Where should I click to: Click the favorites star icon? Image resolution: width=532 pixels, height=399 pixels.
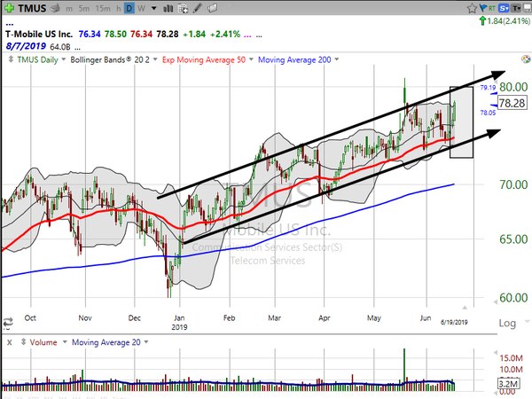tap(472, 9)
